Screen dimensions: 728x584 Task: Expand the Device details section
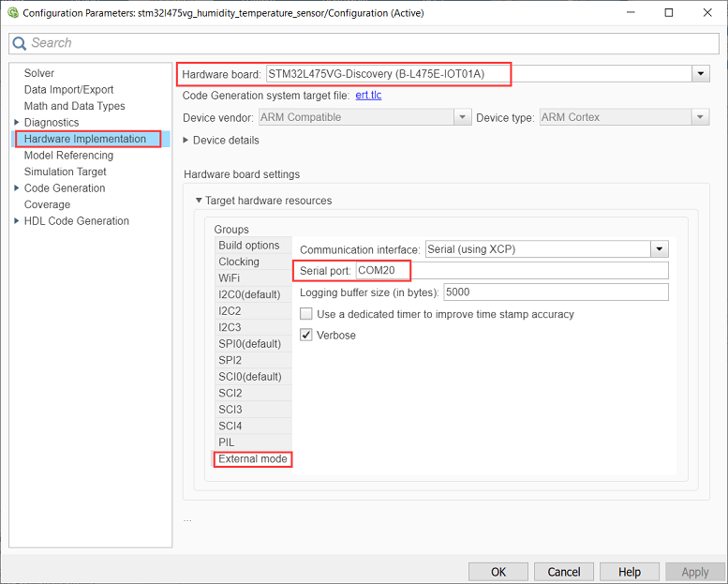[186, 141]
